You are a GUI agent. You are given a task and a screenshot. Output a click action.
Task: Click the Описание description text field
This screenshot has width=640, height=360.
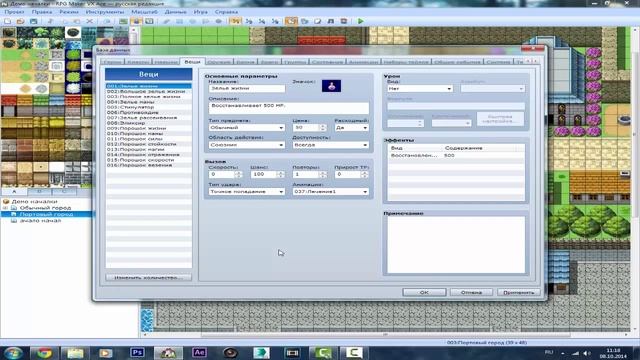(x=289, y=108)
